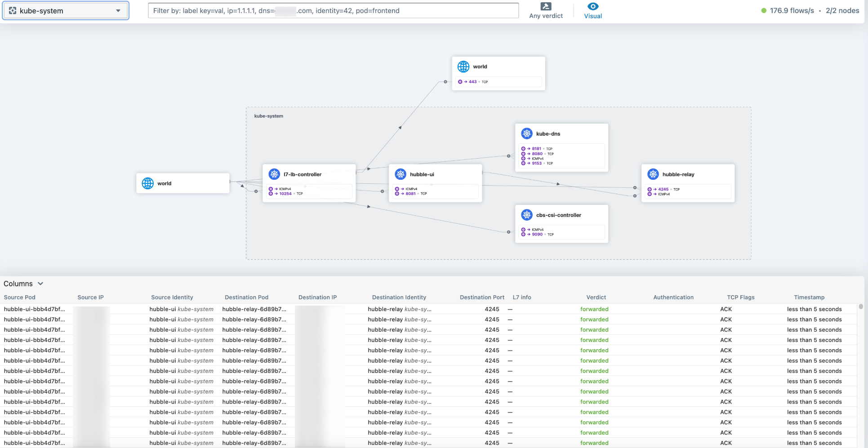This screenshot has height=448, width=868.
Task: Click the hubble-ui Kubernetes service icon
Action: point(401,174)
